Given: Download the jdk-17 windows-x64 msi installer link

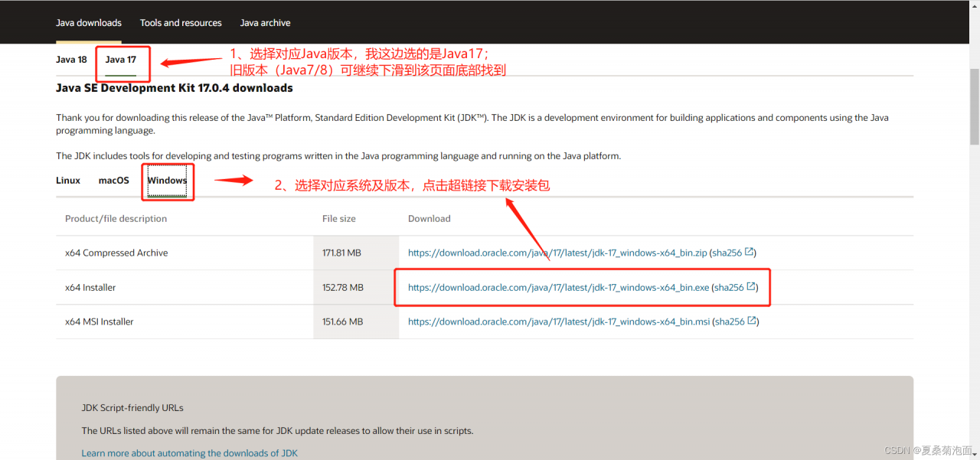Looking at the screenshot, I should [x=559, y=322].
